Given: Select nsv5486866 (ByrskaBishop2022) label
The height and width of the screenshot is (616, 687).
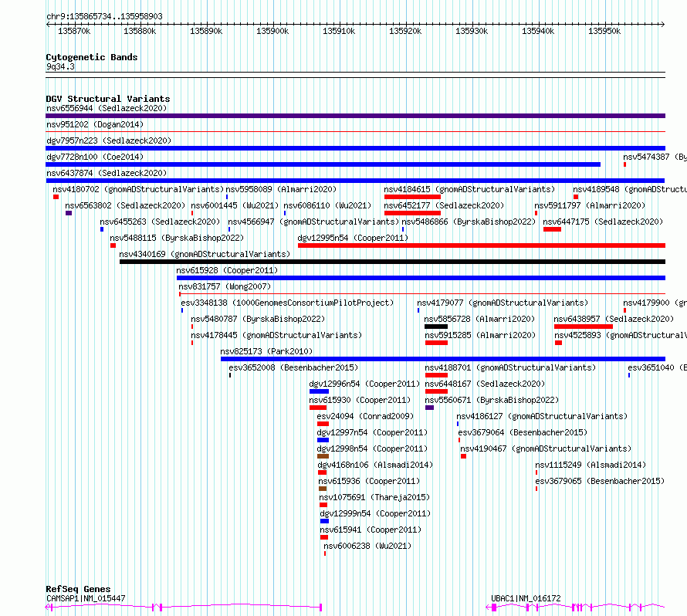Looking at the screenshot, I should [x=469, y=222].
